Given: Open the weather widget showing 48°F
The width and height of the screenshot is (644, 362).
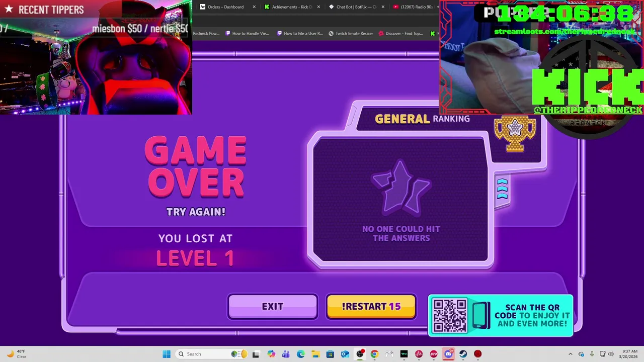Looking at the screenshot, I should click(16, 354).
